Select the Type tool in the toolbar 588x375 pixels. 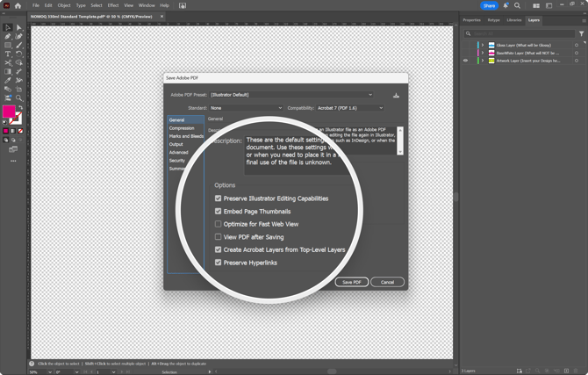[8, 54]
